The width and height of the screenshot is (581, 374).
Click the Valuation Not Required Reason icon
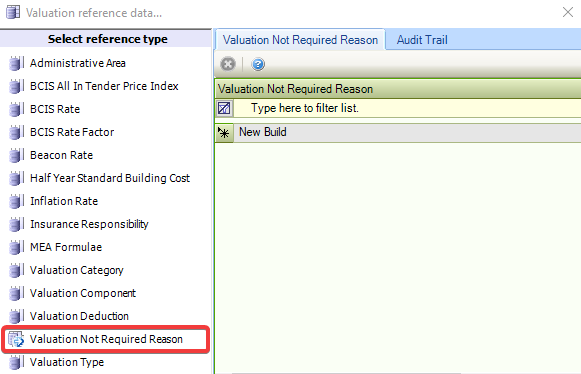point(16,339)
